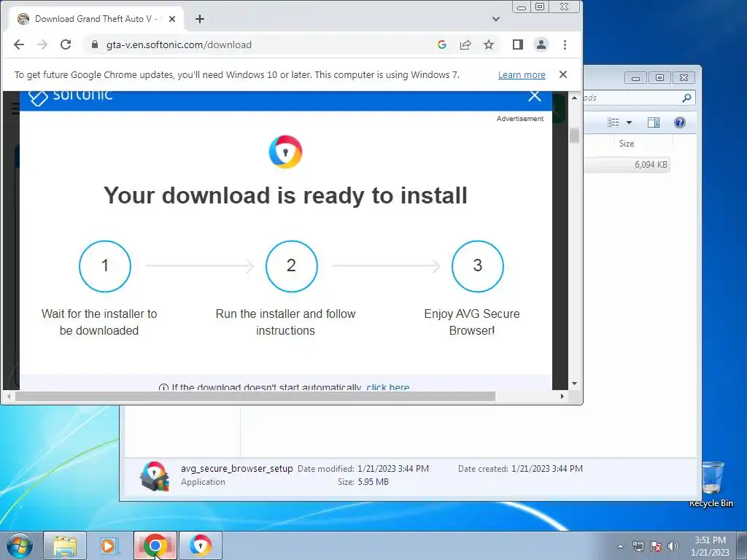Click the vertical scrollbar down arrow in Chrome
Image resolution: width=747 pixels, height=560 pixels.
click(575, 384)
